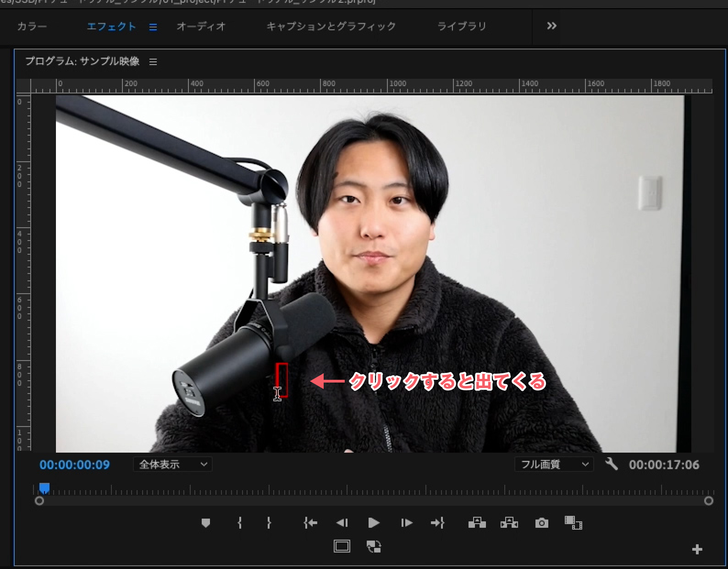Click the Mark Out bracket icon
Viewport: 728px width, 569px height.
coord(269,523)
